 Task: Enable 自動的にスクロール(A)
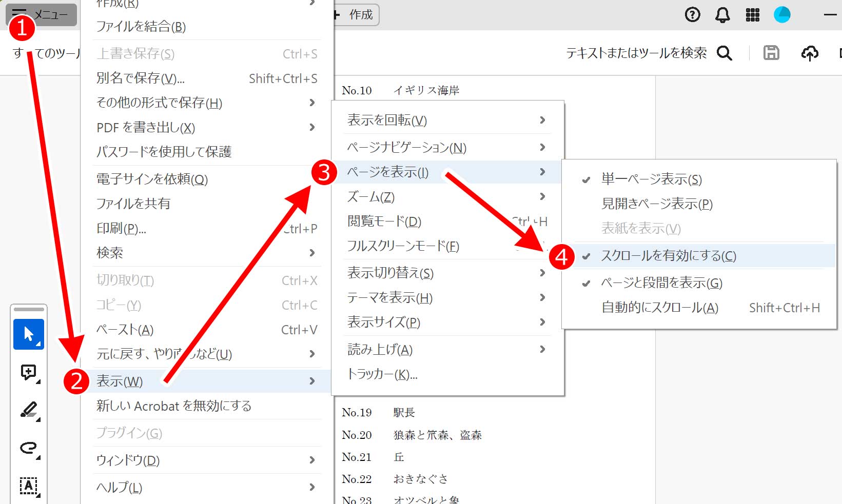click(699, 307)
